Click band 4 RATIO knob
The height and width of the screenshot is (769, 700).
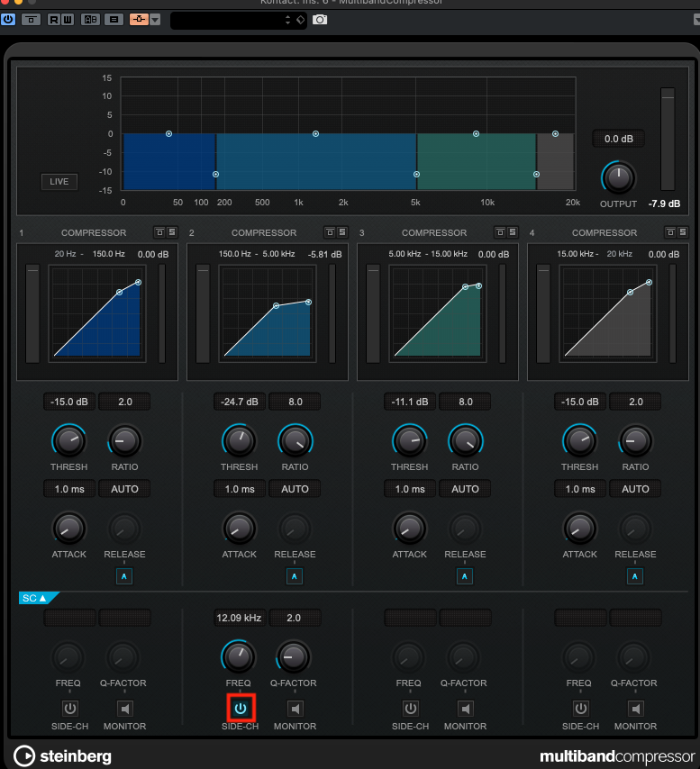(636, 441)
